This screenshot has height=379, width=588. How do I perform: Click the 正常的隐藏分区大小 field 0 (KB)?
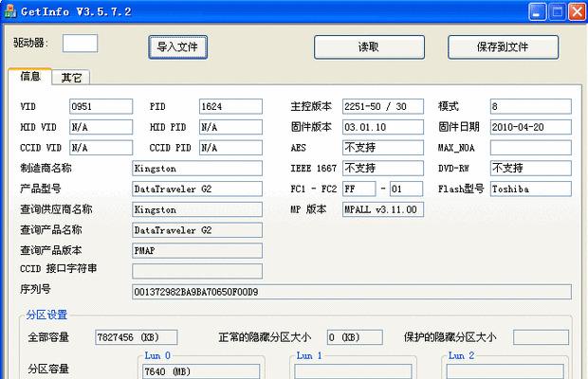coord(355,337)
